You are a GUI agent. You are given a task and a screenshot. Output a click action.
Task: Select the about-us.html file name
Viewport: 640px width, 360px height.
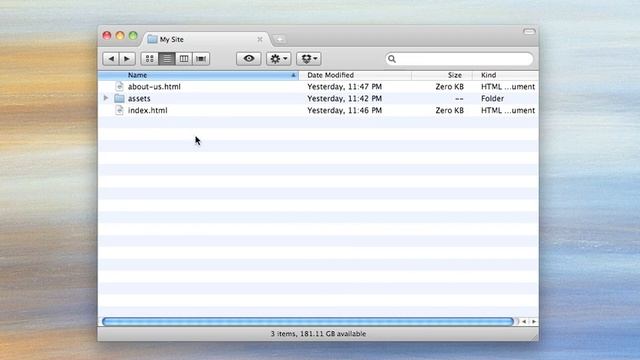154,87
